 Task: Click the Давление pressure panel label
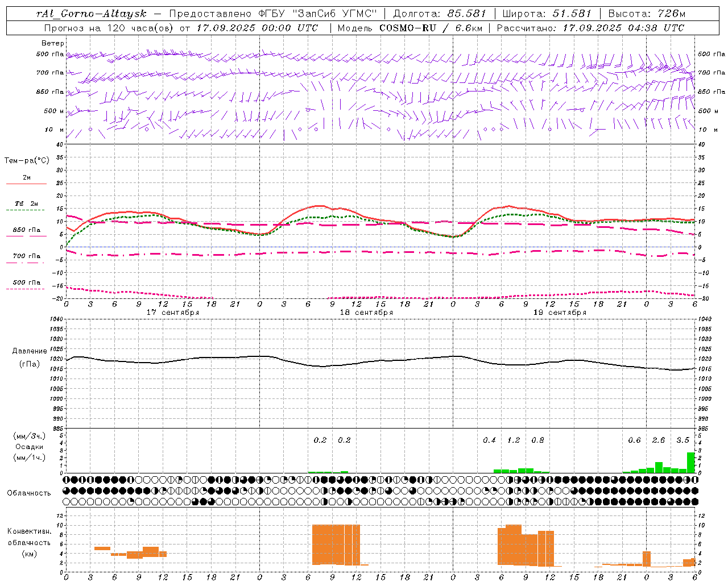click(30, 351)
